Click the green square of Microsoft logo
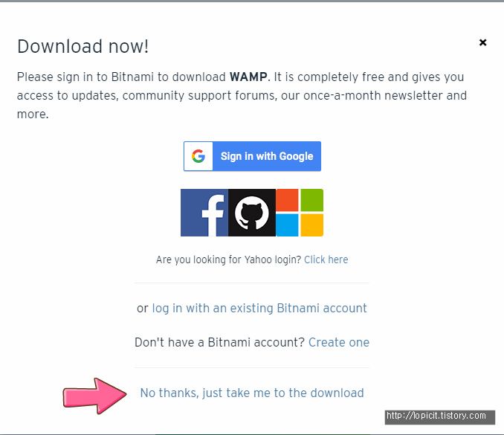 click(x=311, y=200)
